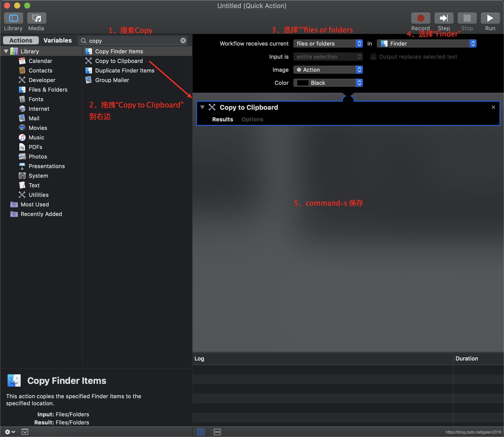Select Internet category in library
Viewport: 504px width, 437px height.
(x=39, y=109)
